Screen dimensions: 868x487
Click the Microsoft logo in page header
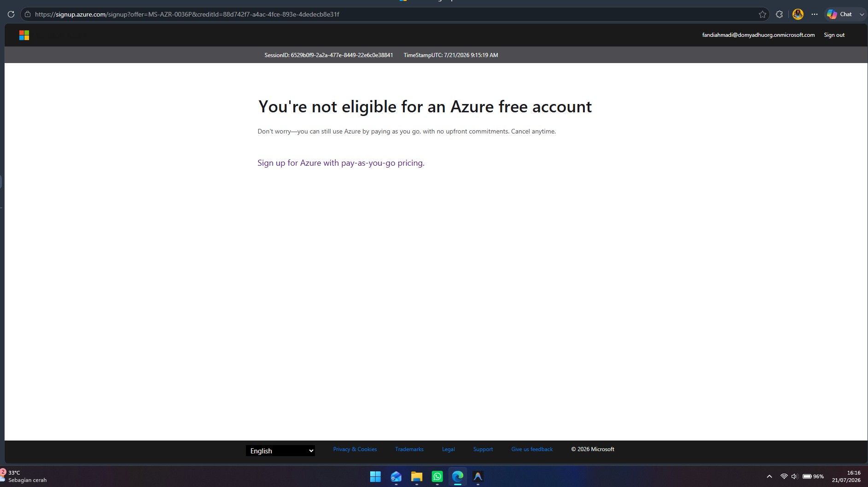[x=24, y=35]
